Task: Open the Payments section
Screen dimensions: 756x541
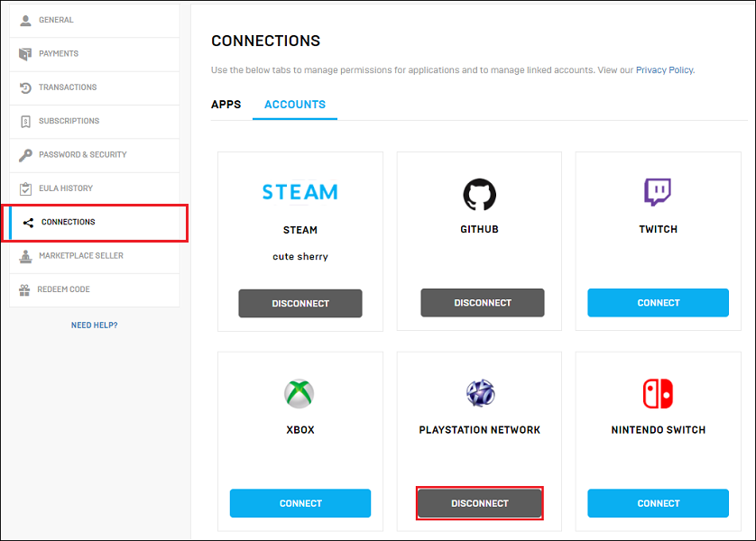Action: pyautogui.click(x=95, y=54)
